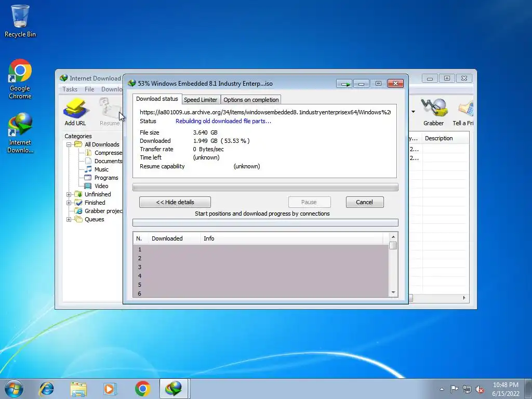Image resolution: width=532 pixels, height=399 pixels.
Task: Click the Action Center flag tray icon
Action: click(x=454, y=389)
